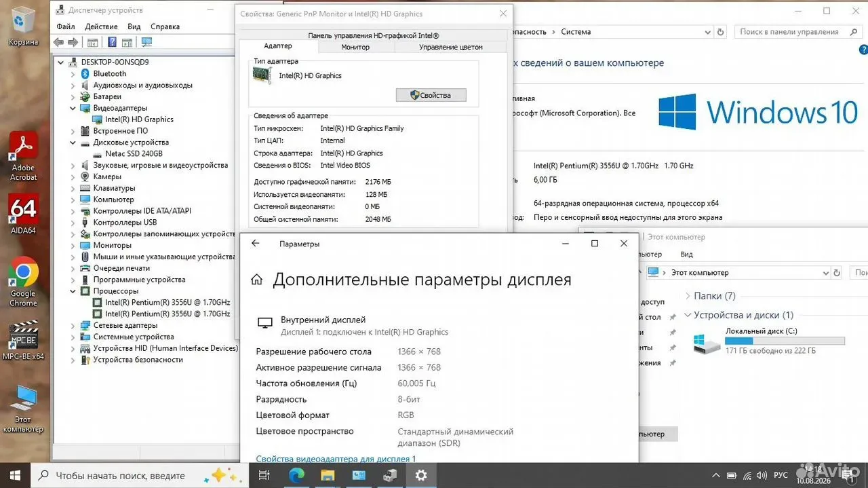Select the Google Chrome desktop shortcut
The height and width of the screenshot is (488, 868).
click(x=24, y=282)
